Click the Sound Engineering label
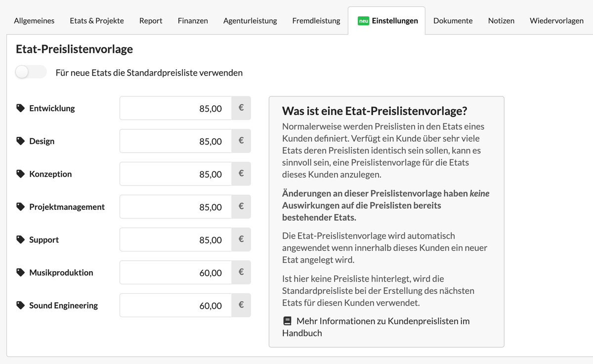 pos(63,305)
